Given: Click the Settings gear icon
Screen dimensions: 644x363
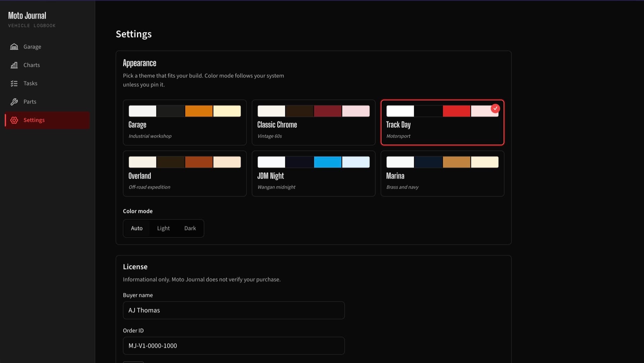Looking at the screenshot, I should (x=14, y=120).
